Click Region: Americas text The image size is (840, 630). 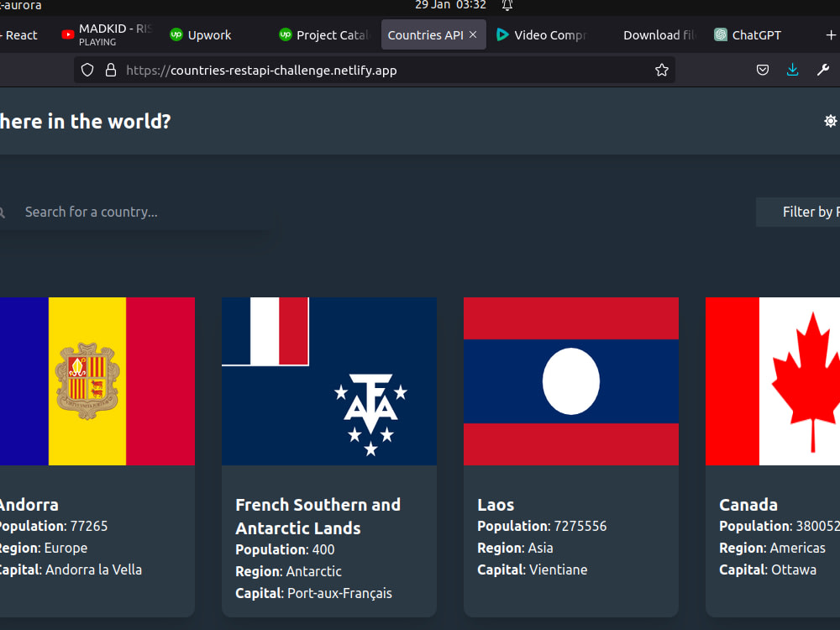772,548
